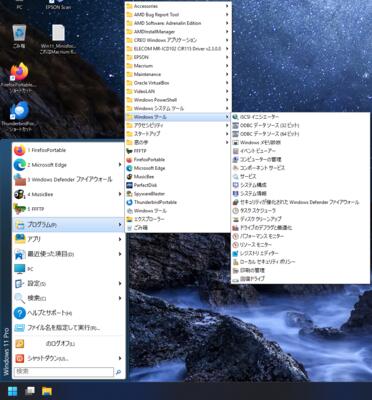Select pinned 1 FirefoxPortable in start menu
The height and width of the screenshot is (400, 372).
coord(68,150)
